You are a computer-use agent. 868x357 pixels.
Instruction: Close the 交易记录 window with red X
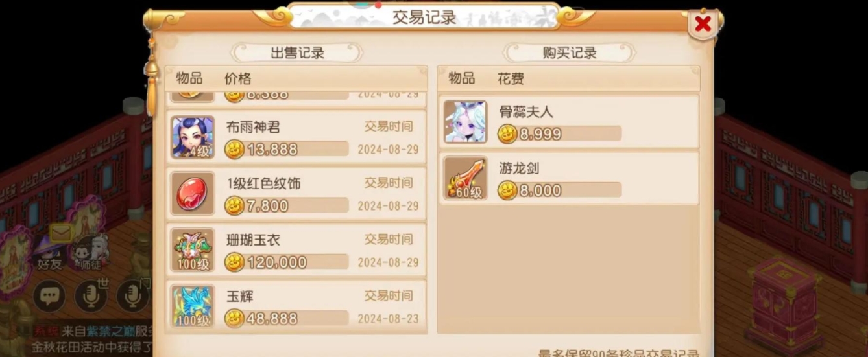pyautogui.click(x=703, y=25)
